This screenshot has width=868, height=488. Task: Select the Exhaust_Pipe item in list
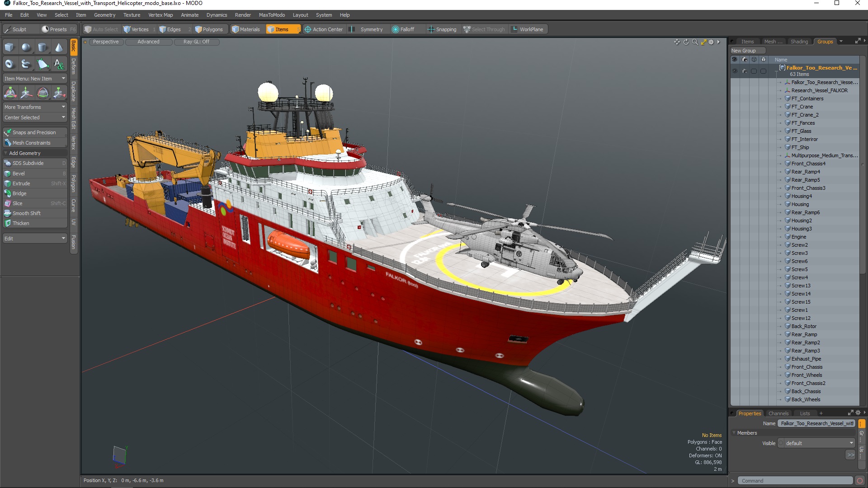(806, 359)
